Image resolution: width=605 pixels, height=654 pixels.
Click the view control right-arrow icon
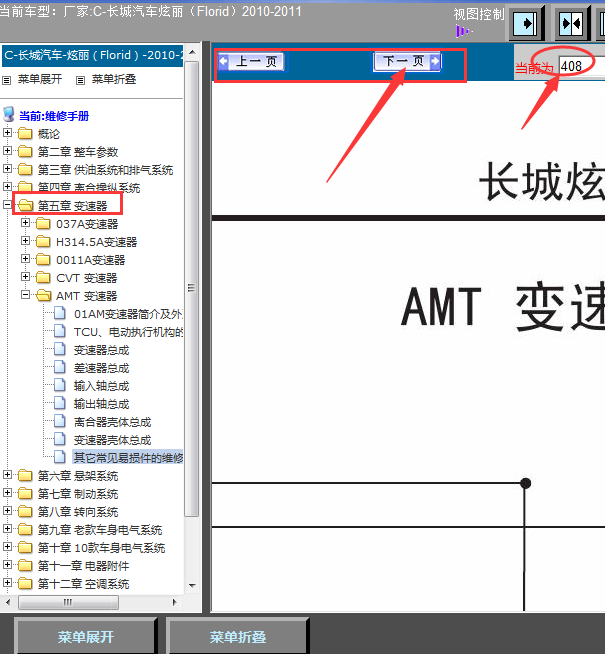525,23
